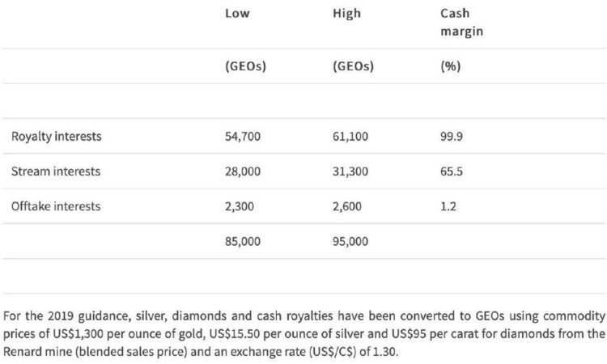The height and width of the screenshot is (364, 607).
Task: Click the 95,000 total high value
Action: tap(350, 241)
